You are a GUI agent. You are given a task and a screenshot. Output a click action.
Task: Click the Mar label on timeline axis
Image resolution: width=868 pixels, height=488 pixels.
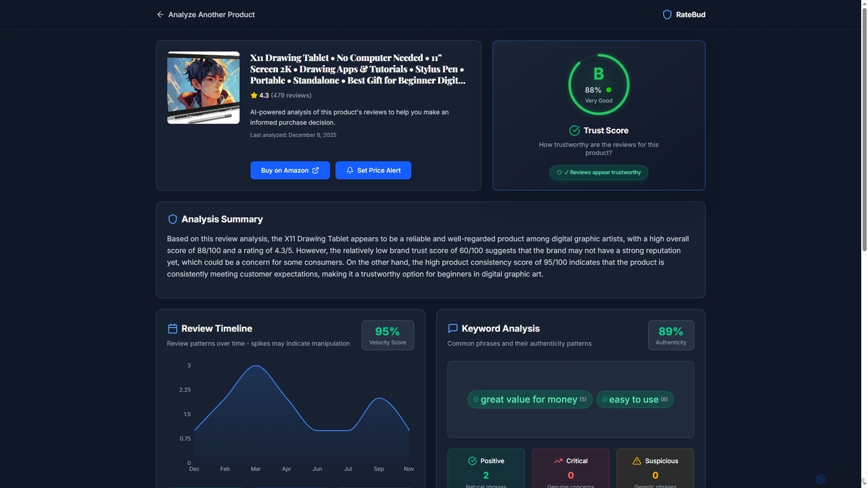pyautogui.click(x=256, y=469)
